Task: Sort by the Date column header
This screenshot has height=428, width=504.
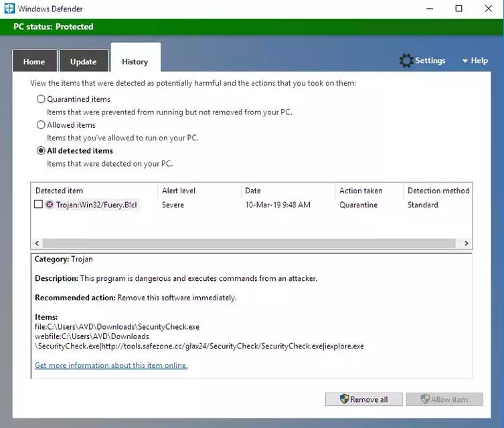Action: coord(288,191)
